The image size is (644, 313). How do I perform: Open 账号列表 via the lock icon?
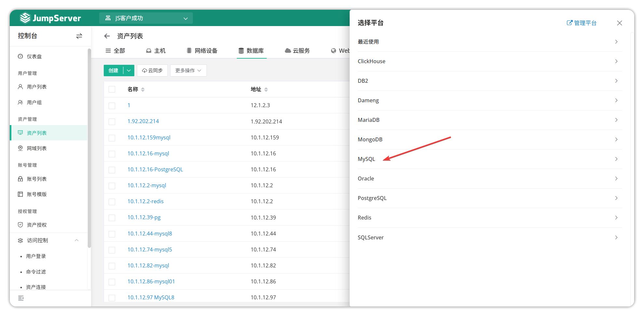[x=20, y=178]
